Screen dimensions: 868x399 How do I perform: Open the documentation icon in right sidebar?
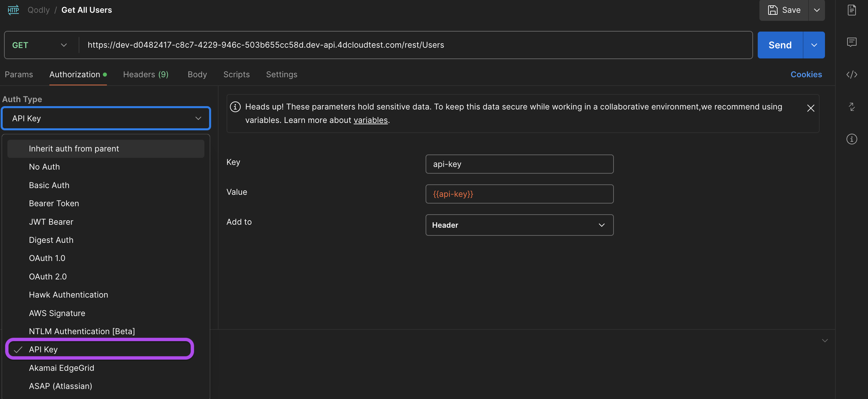pos(852,10)
